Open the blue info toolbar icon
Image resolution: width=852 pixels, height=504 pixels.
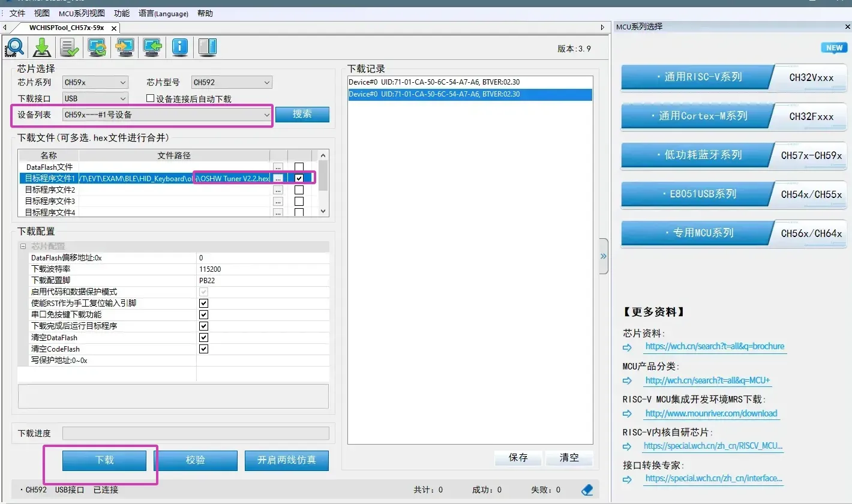pyautogui.click(x=180, y=47)
